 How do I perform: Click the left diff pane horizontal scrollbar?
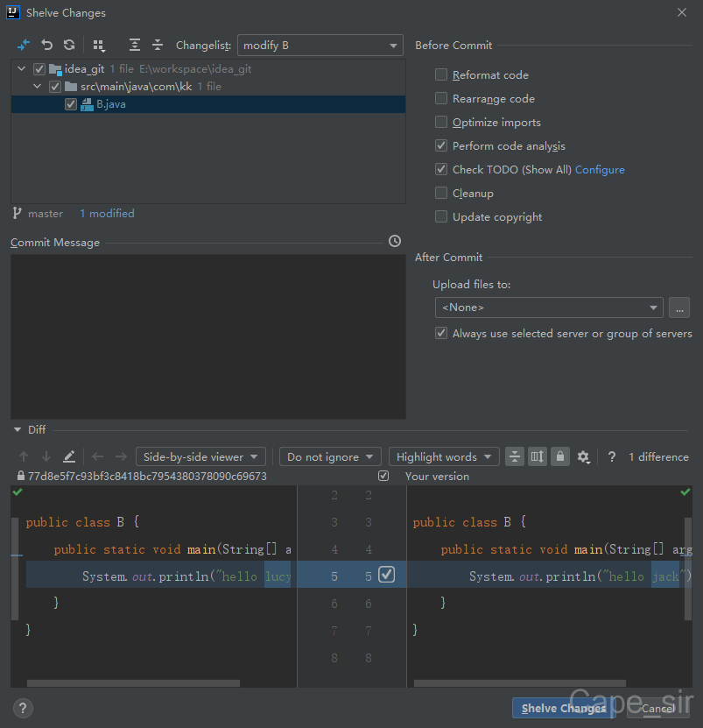tap(133, 683)
